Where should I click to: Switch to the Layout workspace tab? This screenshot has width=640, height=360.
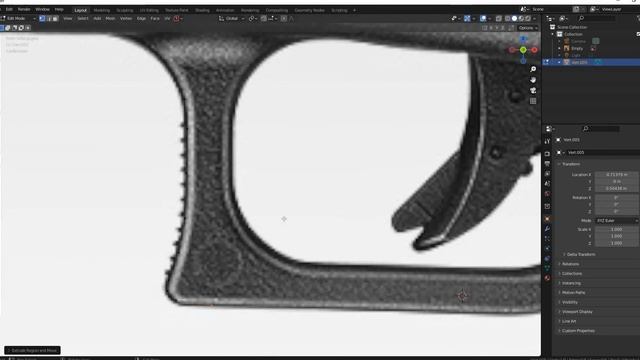pos(80,10)
